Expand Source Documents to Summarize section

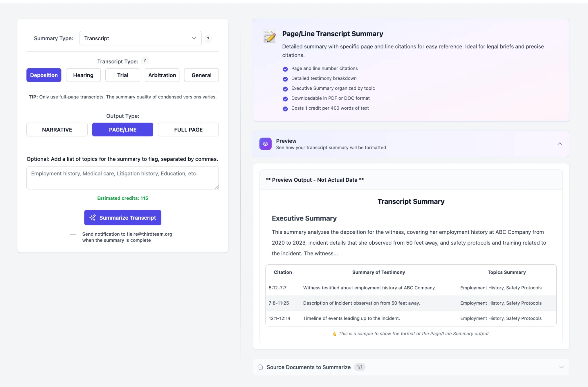point(561,367)
